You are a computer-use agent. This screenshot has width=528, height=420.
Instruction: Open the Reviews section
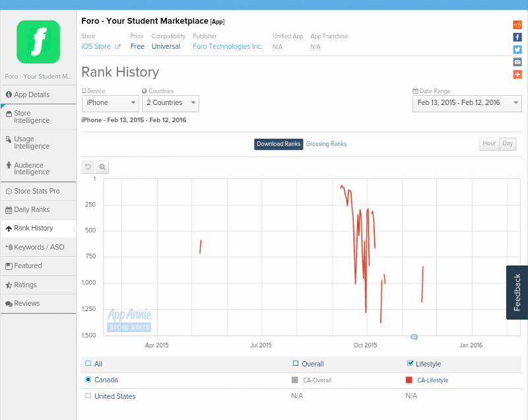(x=38, y=304)
